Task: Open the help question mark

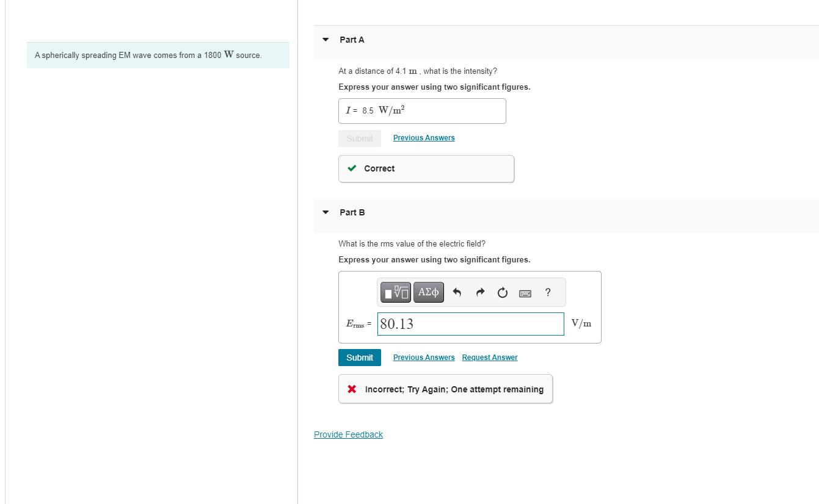Action: 548,292
